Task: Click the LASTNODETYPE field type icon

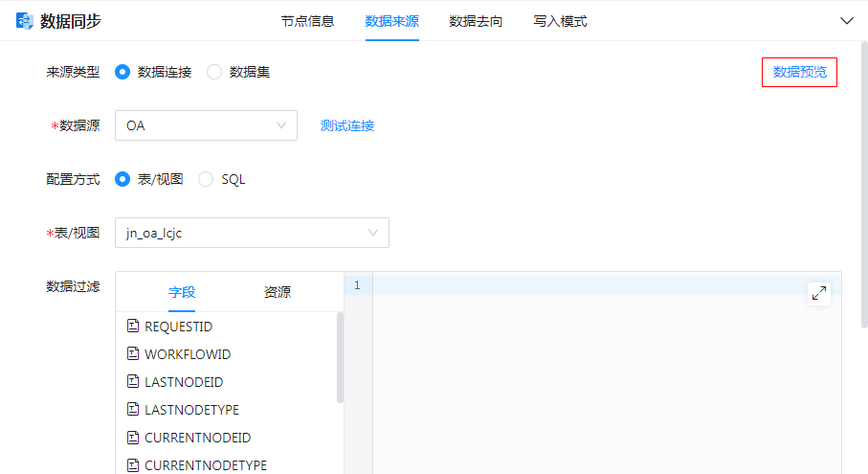Action: point(133,410)
